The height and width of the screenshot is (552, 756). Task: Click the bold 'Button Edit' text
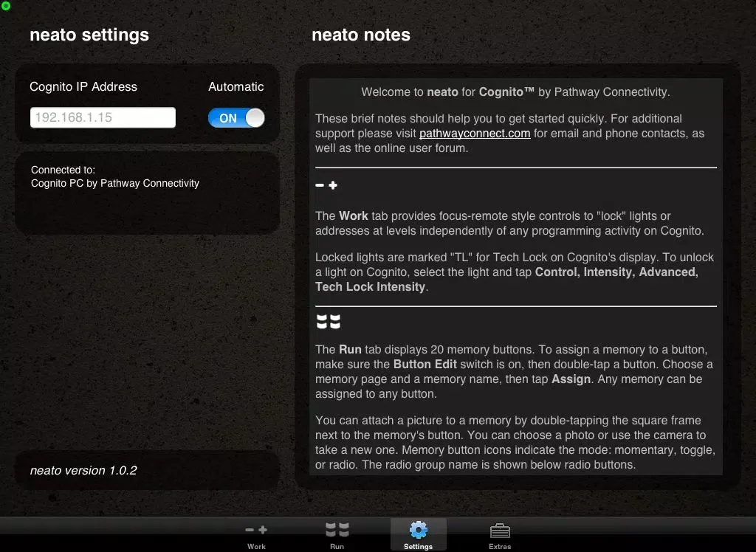pos(425,365)
